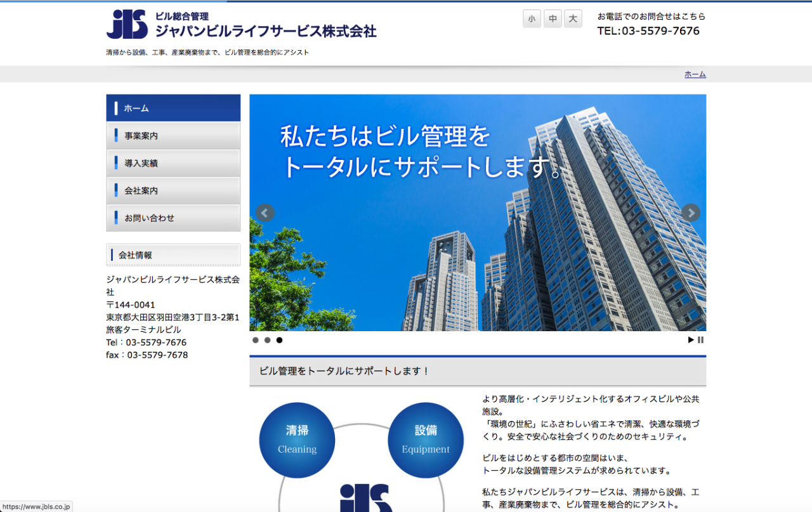812x512 pixels.
Task: Show next slide with right arrow
Action: [691, 213]
